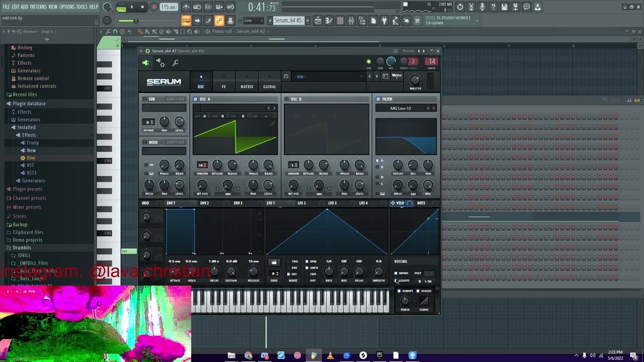Enable the SUB oscillator checkbox
644x362 pixels.
(x=145, y=99)
